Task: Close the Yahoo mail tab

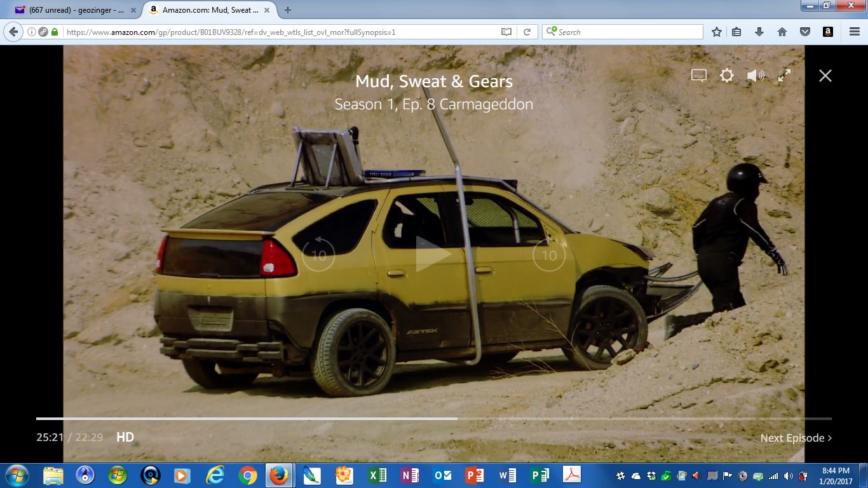Action: tap(133, 10)
